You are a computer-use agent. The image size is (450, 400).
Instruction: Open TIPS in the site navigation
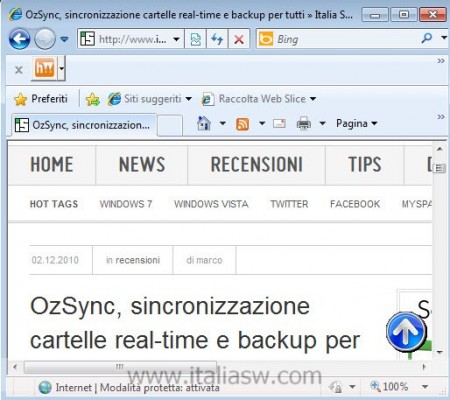coord(365,165)
